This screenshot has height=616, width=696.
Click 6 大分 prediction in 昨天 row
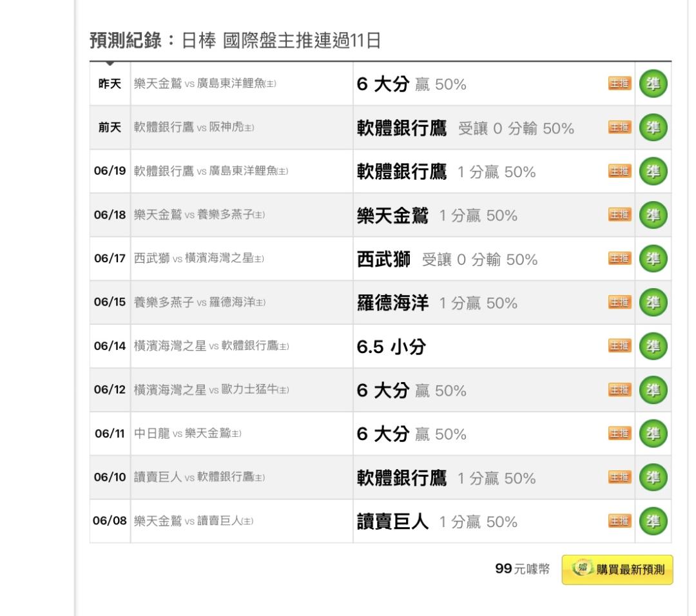coord(411,84)
